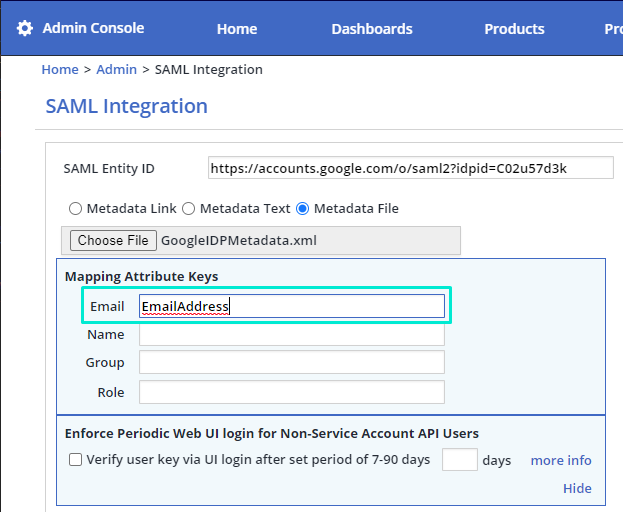This screenshot has width=623, height=512.
Task: Click the SAML Entity ID field
Action: (x=410, y=168)
